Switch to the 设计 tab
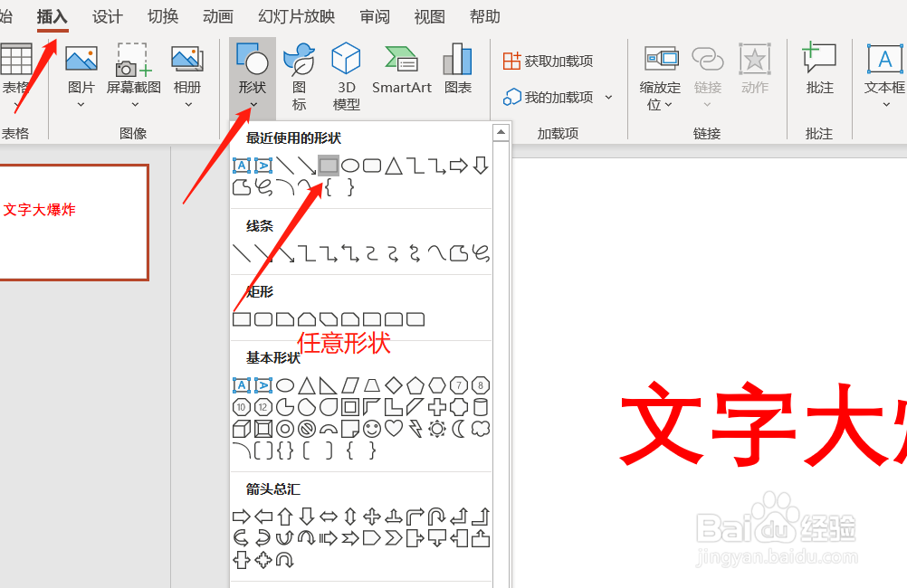This screenshot has height=588, width=907. (107, 17)
